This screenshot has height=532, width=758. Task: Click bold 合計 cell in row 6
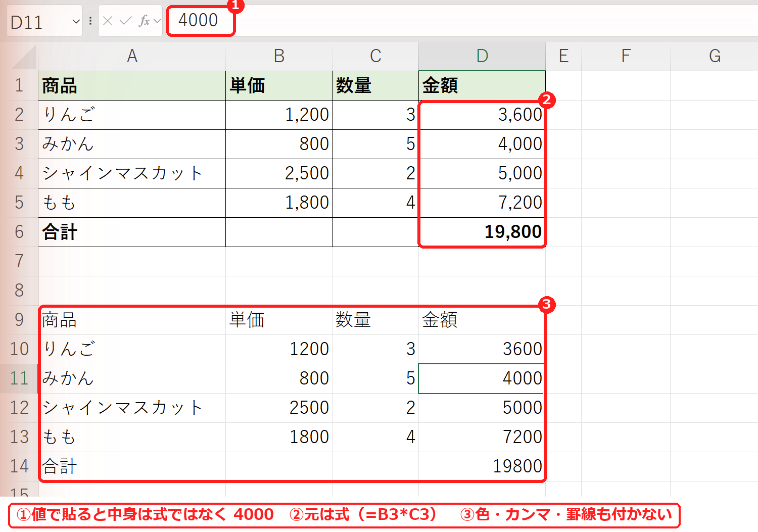[x=132, y=232]
